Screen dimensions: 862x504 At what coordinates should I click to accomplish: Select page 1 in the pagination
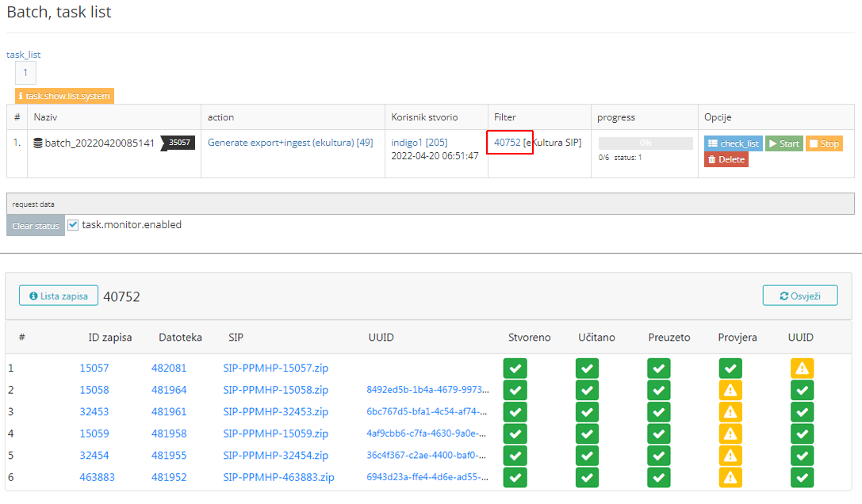[x=25, y=73]
